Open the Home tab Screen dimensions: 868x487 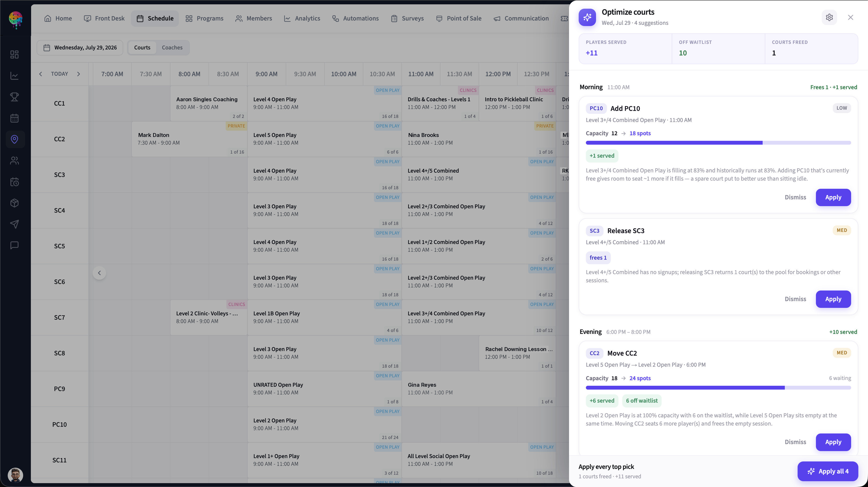pos(58,19)
